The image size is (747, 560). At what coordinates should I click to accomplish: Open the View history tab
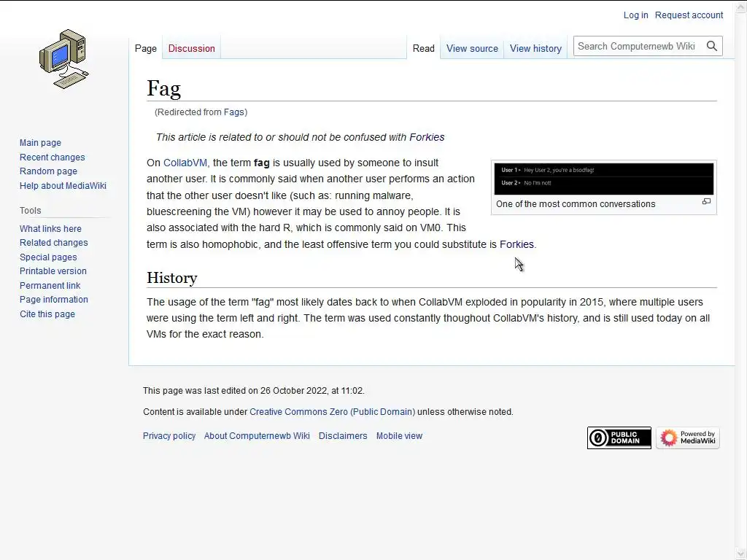(x=535, y=49)
